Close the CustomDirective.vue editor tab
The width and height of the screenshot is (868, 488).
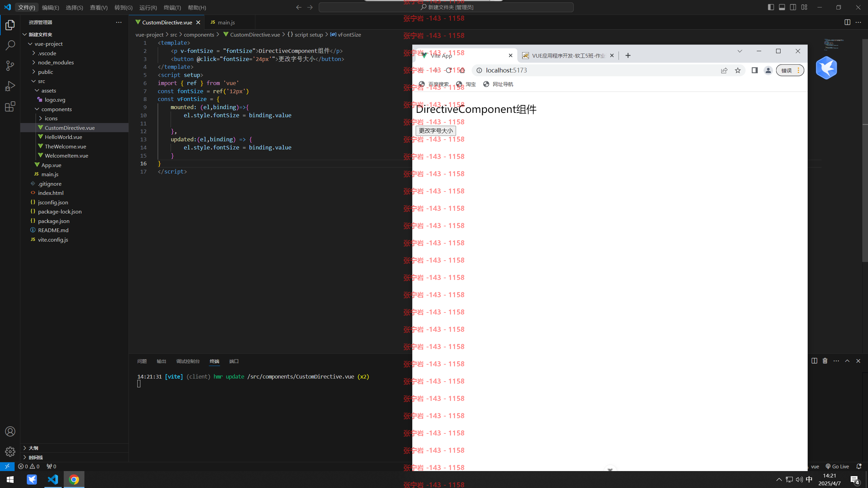pyautogui.click(x=198, y=22)
